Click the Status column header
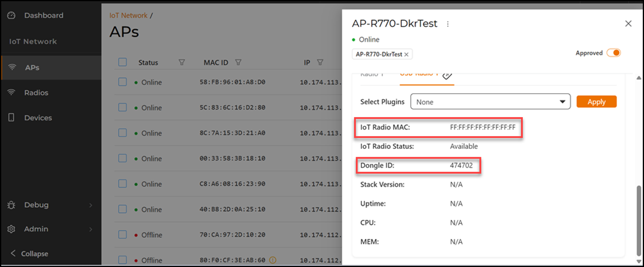This screenshot has height=267, width=644. click(x=148, y=63)
